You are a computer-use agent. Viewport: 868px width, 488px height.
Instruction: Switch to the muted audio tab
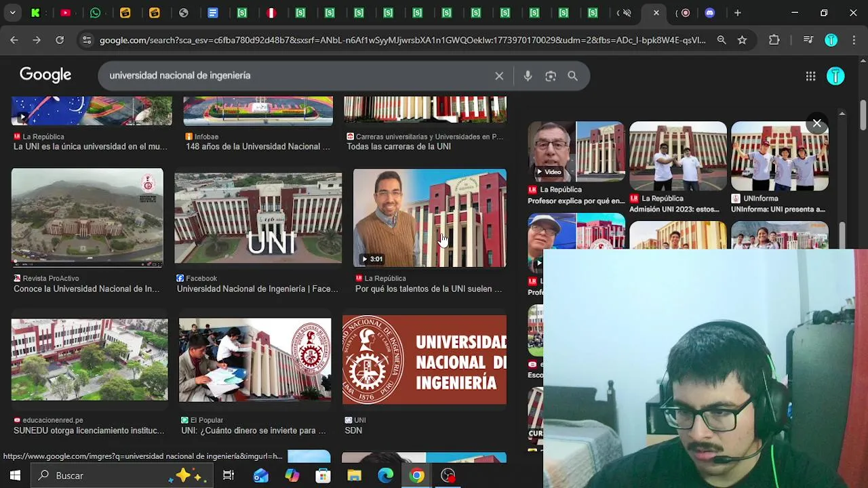coord(624,13)
